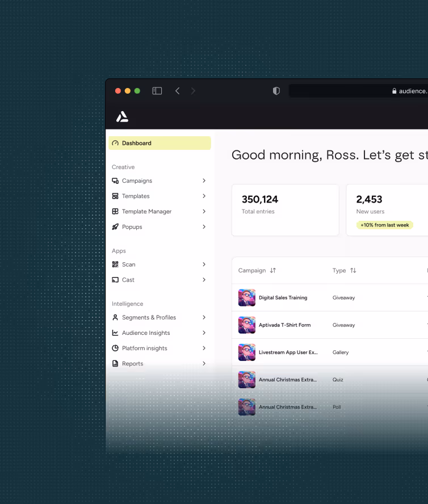Screen dimensions: 428x504
Task: Click the Templates sidebar icon
Action: point(115,196)
